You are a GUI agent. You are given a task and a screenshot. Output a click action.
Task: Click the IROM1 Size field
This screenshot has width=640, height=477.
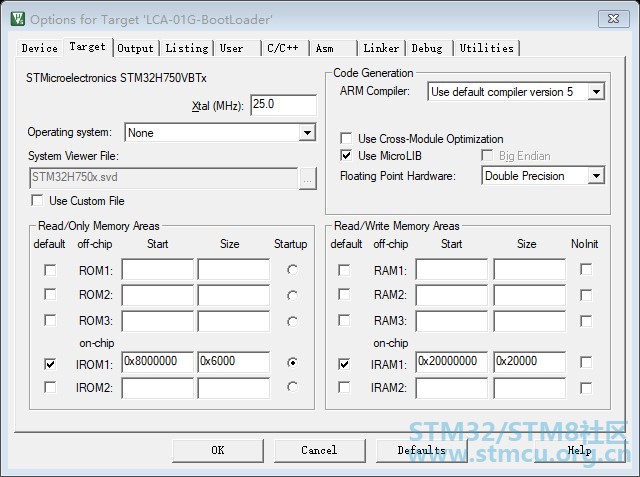pyautogui.click(x=233, y=362)
